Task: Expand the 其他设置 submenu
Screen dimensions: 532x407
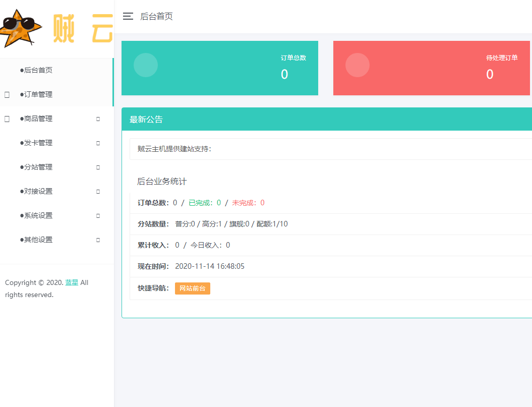Action: pos(97,240)
